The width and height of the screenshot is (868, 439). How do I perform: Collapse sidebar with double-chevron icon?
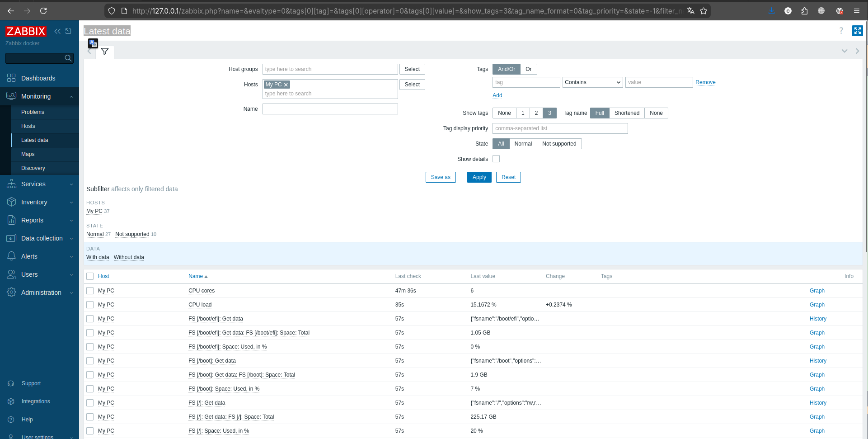[x=57, y=31]
